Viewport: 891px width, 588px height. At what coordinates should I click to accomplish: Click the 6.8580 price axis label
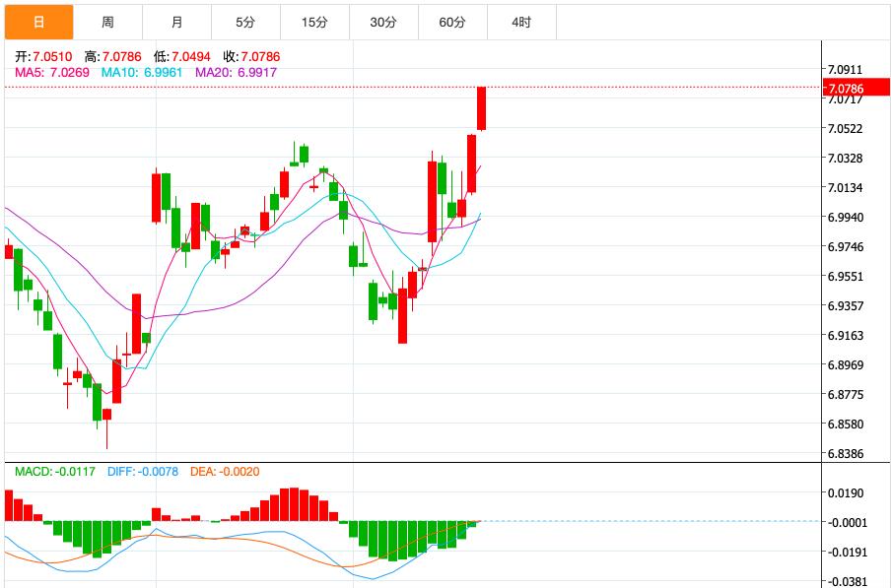(x=845, y=424)
